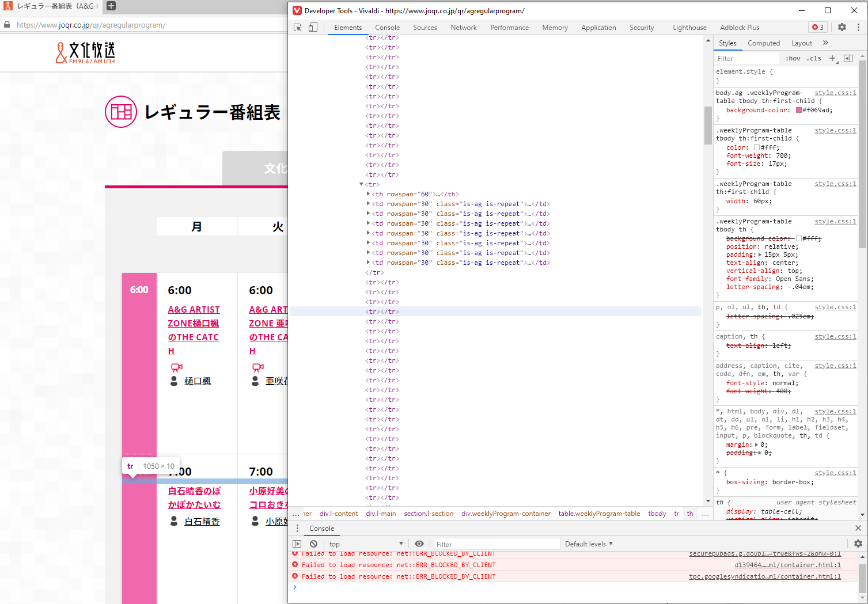
Task: Expand margin shorthand property triangle
Action: (756, 445)
